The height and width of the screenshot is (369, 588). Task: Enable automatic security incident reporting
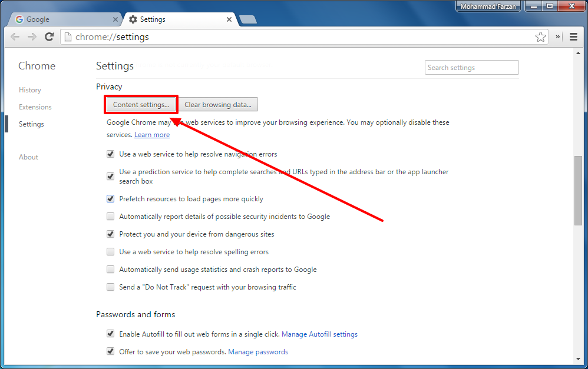pyautogui.click(x=110, y=216)
